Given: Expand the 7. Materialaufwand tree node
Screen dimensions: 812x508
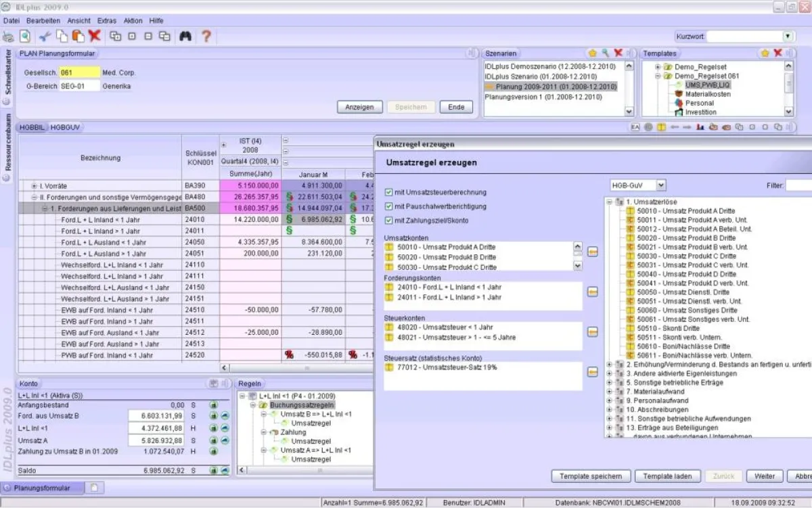Looking at the screenshot, I should (610, 391).
